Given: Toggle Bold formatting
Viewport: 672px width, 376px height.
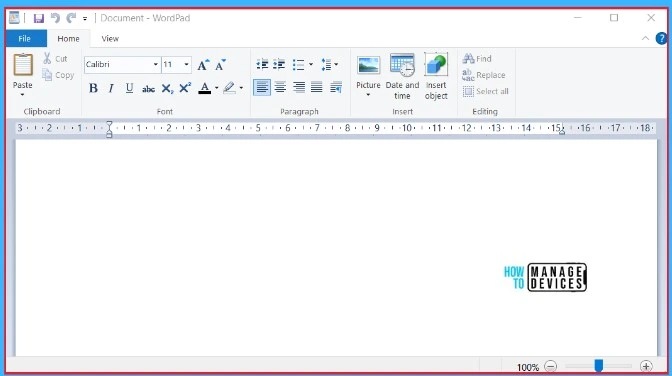Looking at the screenshot, I should [x=93, y=88].
